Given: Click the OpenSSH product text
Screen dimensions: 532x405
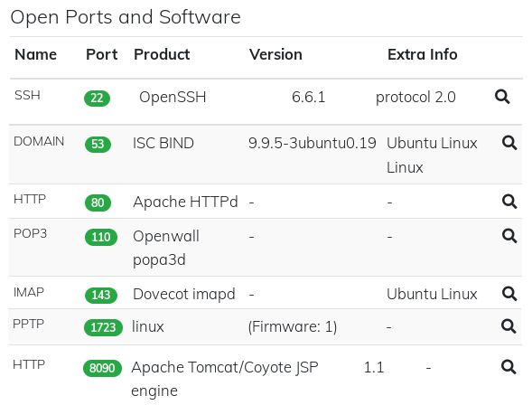Looking at the screenshot, I should coord(173,97).
